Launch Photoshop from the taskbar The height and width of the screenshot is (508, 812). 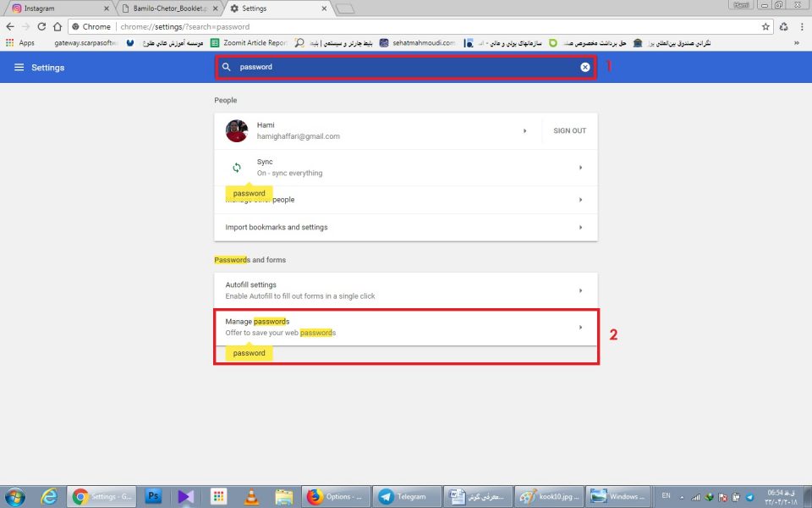(x=153, y=496)
